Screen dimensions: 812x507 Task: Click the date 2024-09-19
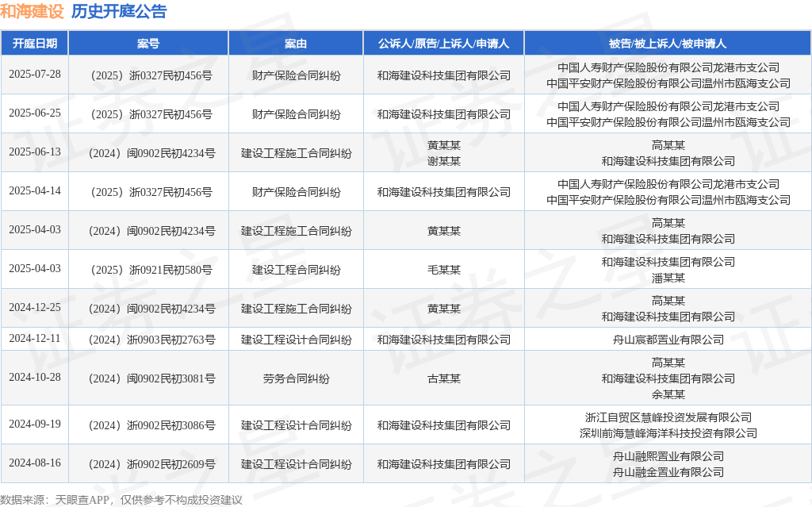tap(35, 424)
